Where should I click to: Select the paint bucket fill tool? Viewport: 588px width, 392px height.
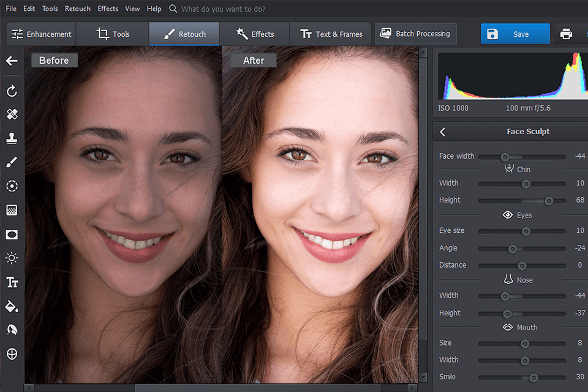point(12,306)
